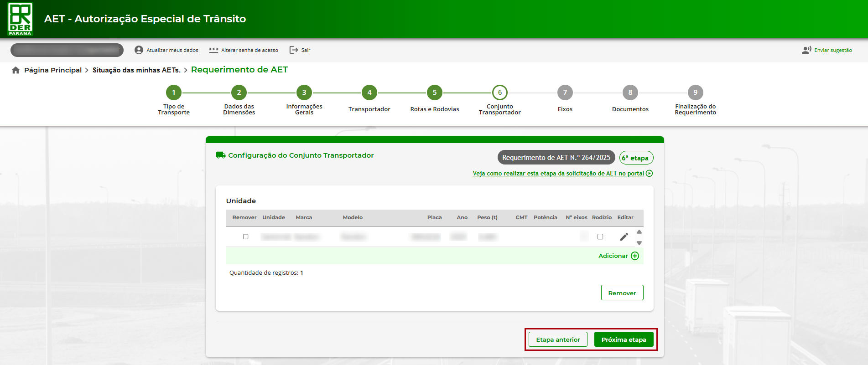Click the password asterisks icon

coord(213,50)
